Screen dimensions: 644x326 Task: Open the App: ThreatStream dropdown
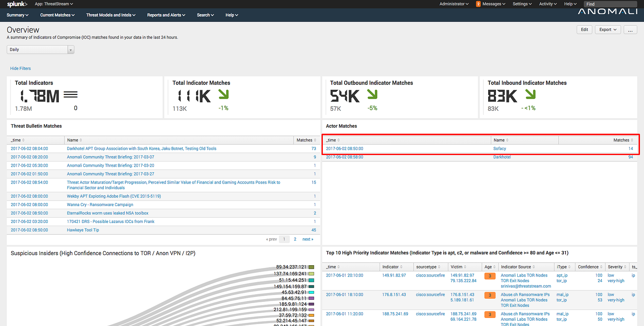(54, 4)
